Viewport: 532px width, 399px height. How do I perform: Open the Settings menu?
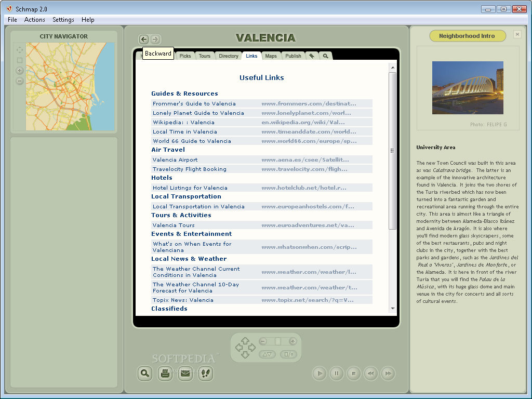click(63, 20)
